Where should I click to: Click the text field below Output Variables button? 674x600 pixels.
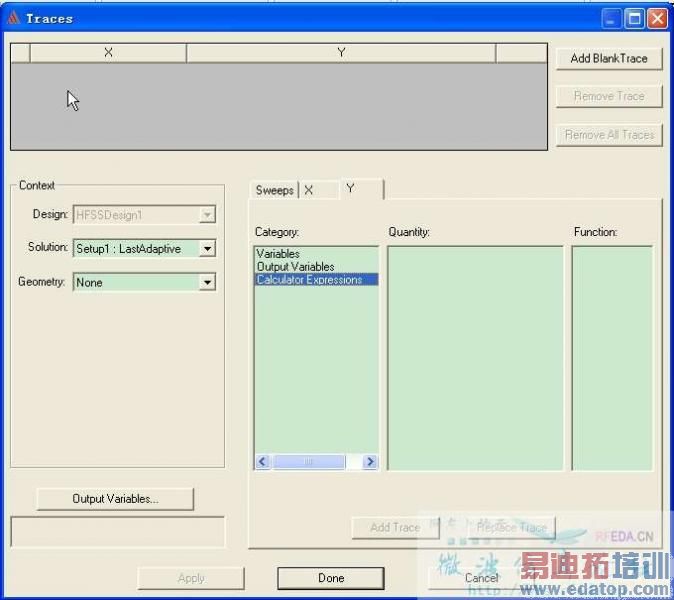point(117,532)
